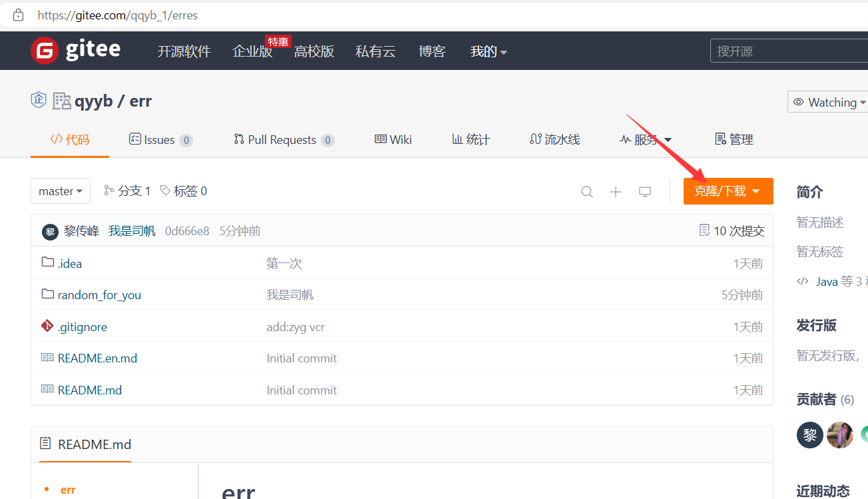Click the README.md panel tab header

coord(85,444)
